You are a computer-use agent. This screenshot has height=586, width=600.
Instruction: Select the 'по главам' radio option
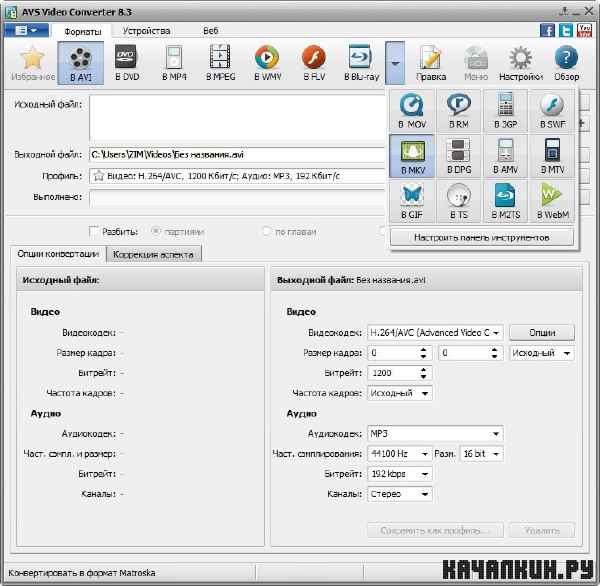coord(266,231)
